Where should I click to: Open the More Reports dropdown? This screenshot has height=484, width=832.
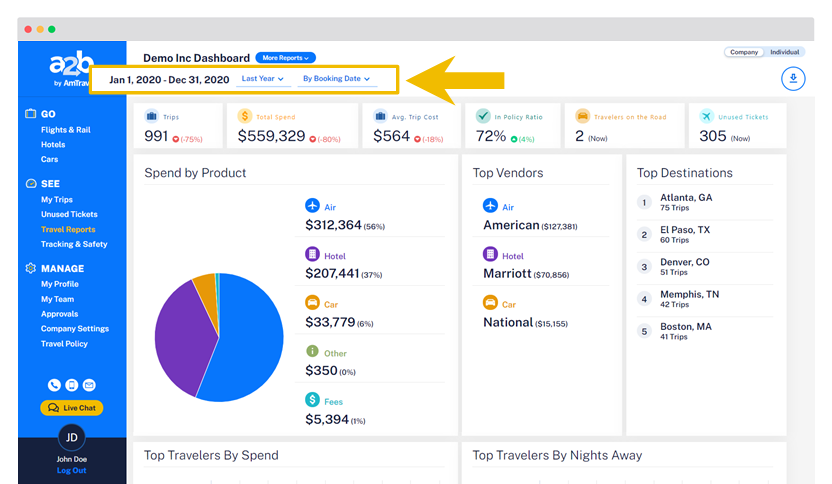tap(286, 58)
